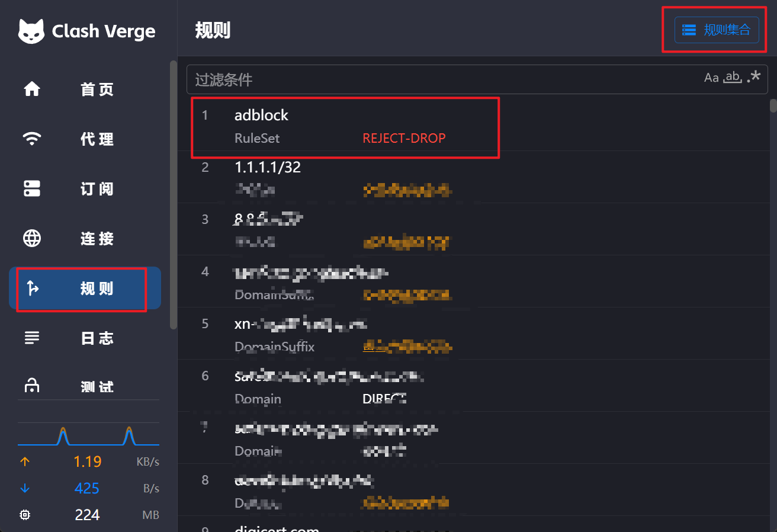
Task: Click the sidebar navigation scrollbar
Action: point(173,194)
